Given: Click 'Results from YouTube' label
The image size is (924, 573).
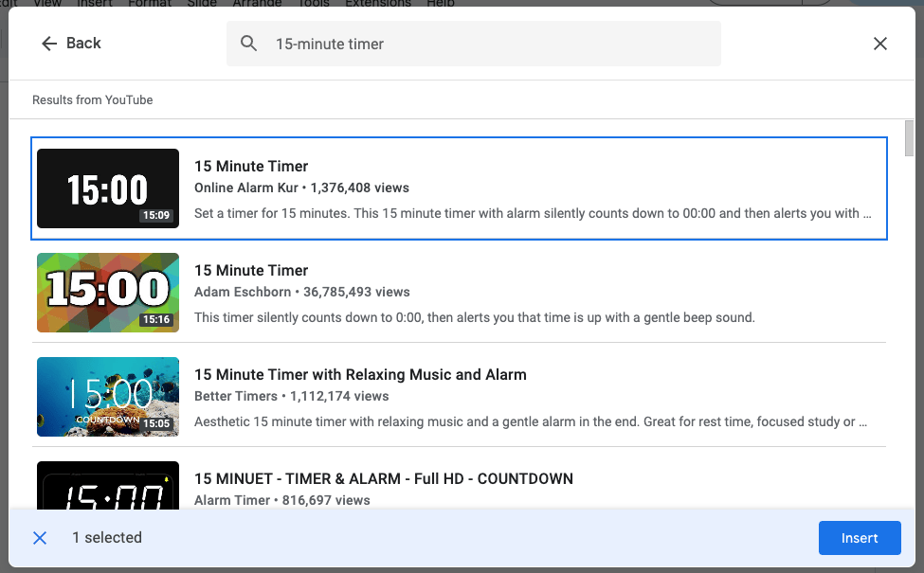Looking at the screenshot, I should (93, 100).
